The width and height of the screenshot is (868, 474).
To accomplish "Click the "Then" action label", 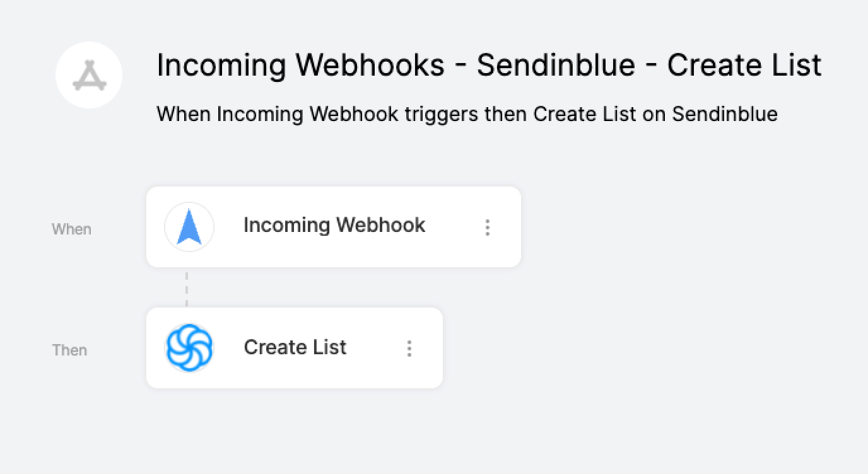I will click(69, 350).
